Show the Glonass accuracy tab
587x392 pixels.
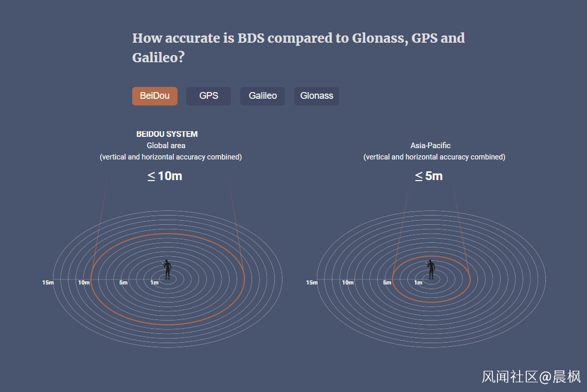316,96
